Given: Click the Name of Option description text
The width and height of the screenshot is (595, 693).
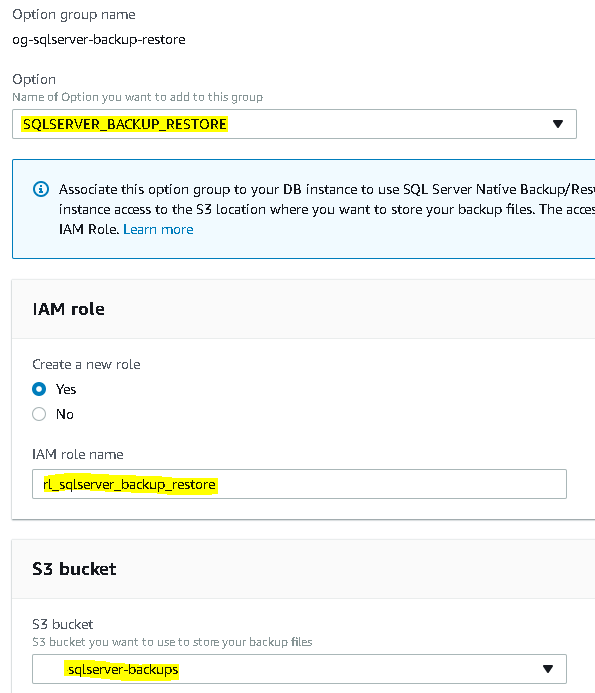Looking at the screenshot, I should tap(137, 97).
